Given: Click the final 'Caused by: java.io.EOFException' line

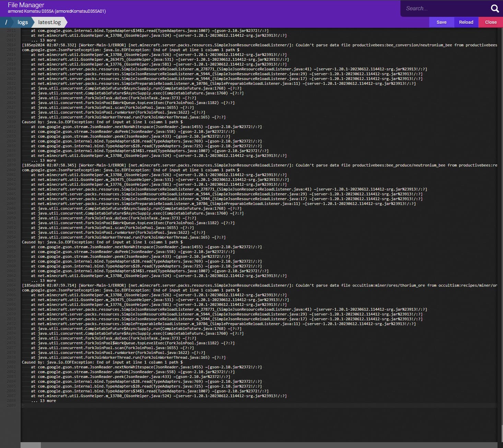Looking at the screenshot, I should point(102,362).
